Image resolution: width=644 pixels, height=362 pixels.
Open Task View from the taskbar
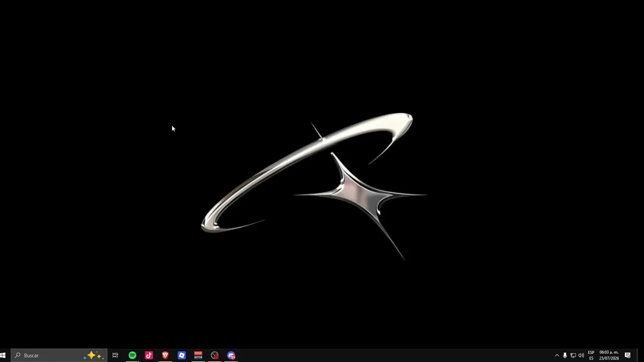coord(115,355)
